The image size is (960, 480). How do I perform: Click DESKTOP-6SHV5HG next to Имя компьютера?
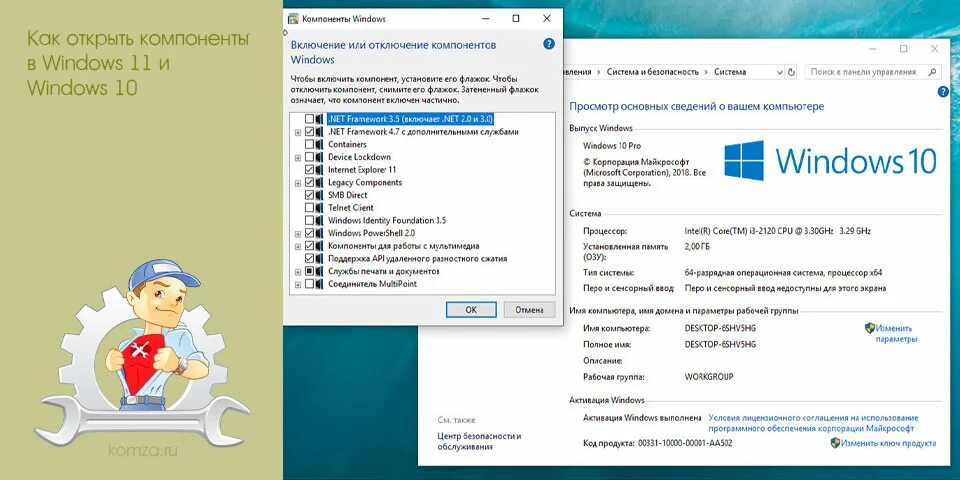(x=720, y=328)
